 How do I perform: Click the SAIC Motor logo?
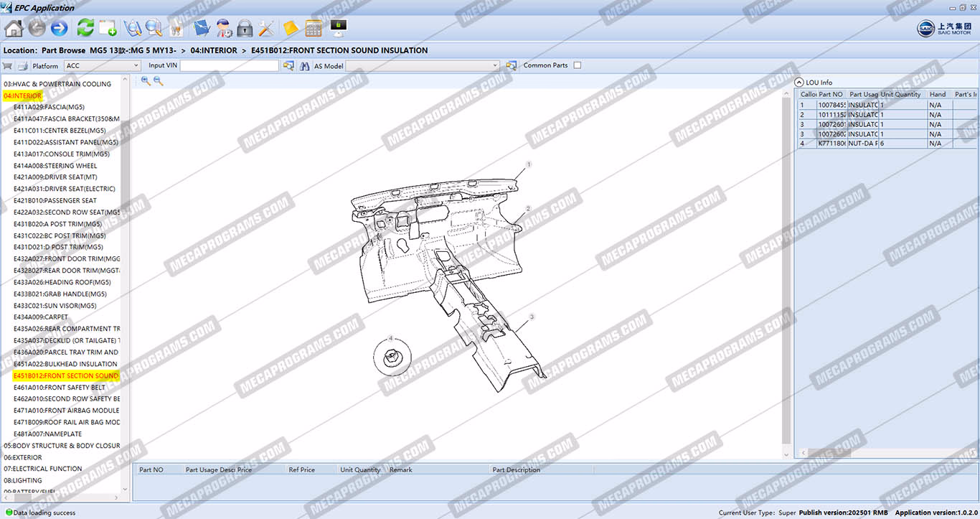[x=944, y=28]
